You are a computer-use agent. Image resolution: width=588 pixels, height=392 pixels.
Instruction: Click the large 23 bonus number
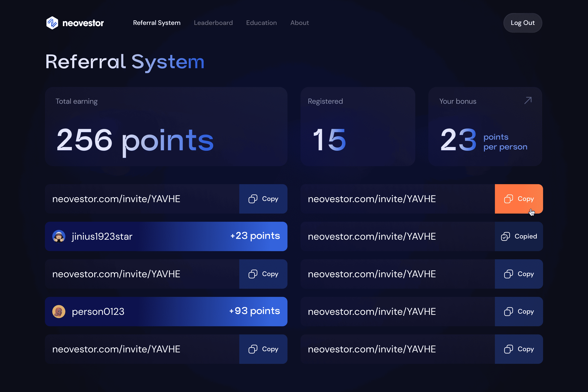click(458, 139)
